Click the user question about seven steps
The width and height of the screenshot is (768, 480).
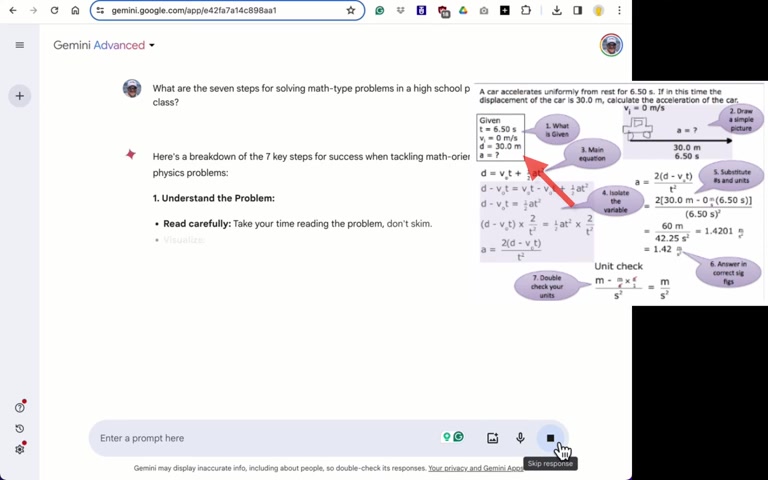(x=311, y=96)
